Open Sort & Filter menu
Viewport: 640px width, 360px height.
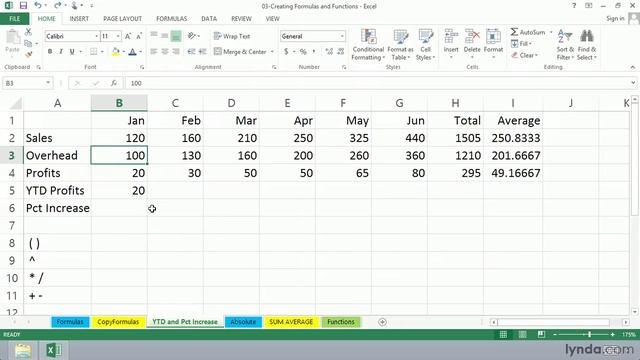[x=565, y=45]
